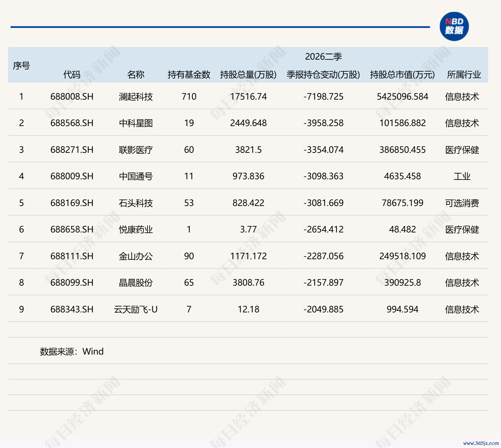Screen dimensions: 501x448
Task: Select stock code 688271.SH
Action: pos(72,150)
